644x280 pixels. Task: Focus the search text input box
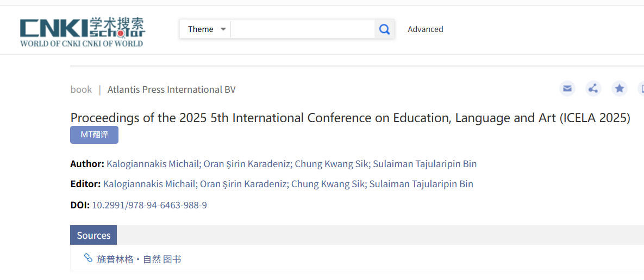(302, 29)
